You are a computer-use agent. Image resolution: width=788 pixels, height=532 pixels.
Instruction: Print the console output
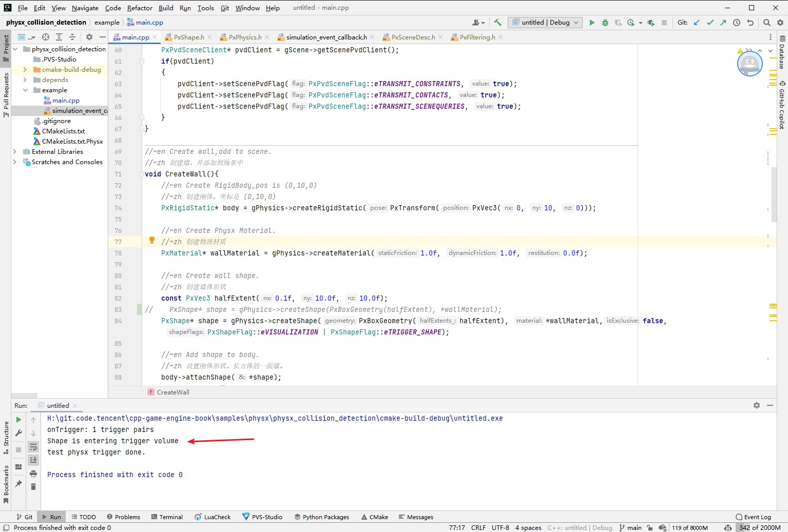click(33, 473)
